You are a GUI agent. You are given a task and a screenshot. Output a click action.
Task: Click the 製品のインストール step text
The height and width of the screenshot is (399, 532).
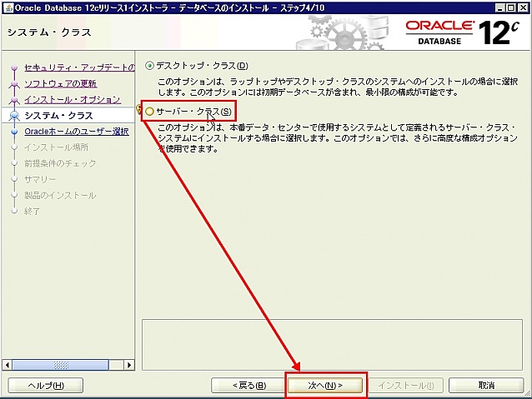tap(60, 195)
